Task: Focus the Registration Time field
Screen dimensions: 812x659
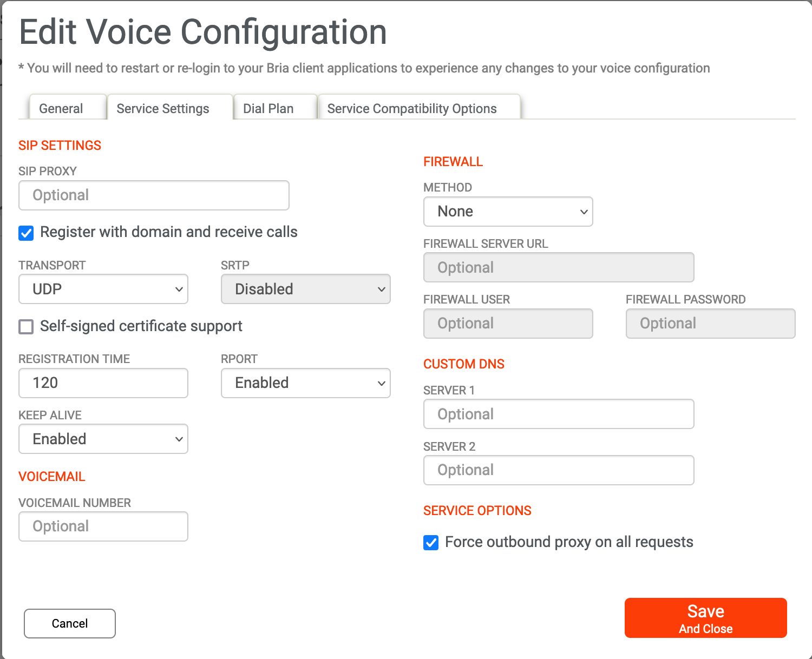Action: (x=103, y=383)
